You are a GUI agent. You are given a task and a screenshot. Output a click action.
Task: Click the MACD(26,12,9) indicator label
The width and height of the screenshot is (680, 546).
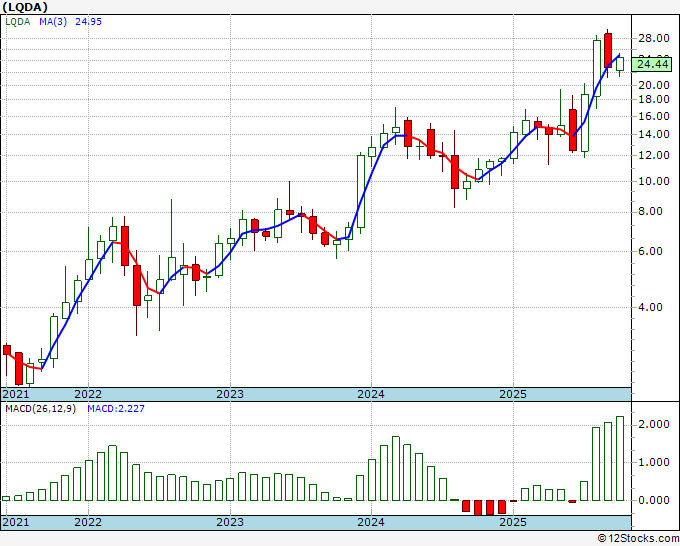pos(40,409)
